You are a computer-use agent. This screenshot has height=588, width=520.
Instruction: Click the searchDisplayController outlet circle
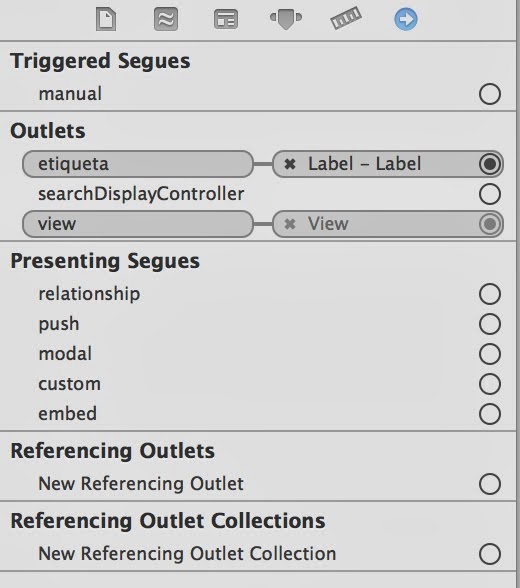(x=490, y=194)
